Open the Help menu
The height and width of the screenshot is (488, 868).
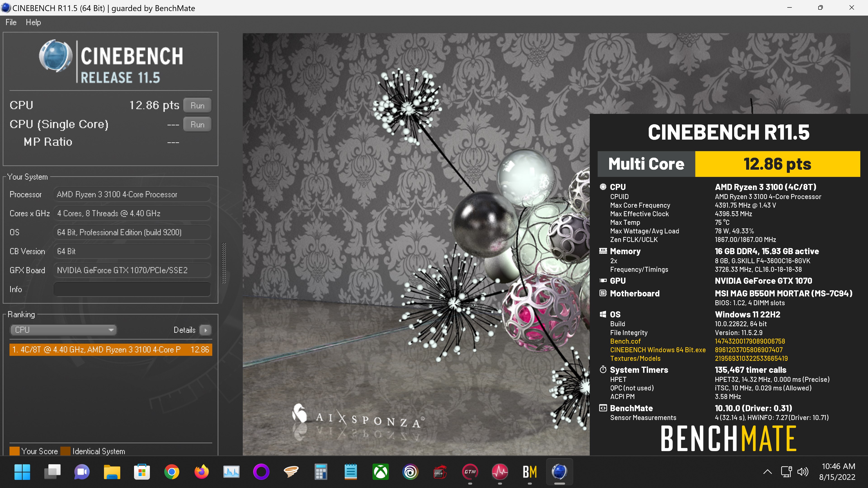tap(33, 22)
